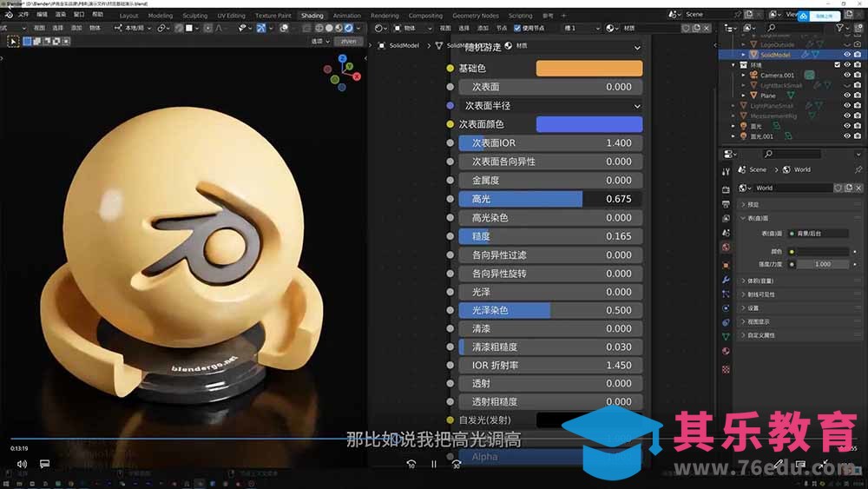868x489 pixels.
Task: Collapse the 环境 collection triangle
Action: tap(733, 65)
